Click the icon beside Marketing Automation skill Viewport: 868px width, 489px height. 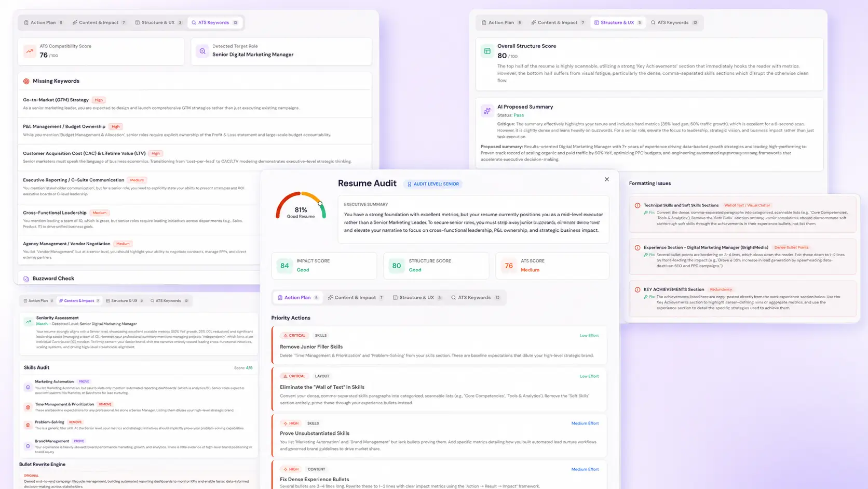coord(28,387)
